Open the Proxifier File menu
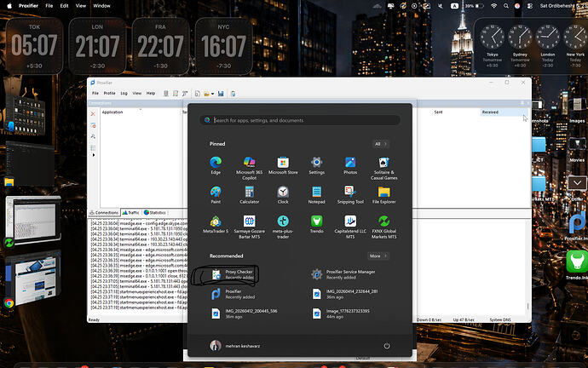The image size is (588, 368). click(95, 94)
